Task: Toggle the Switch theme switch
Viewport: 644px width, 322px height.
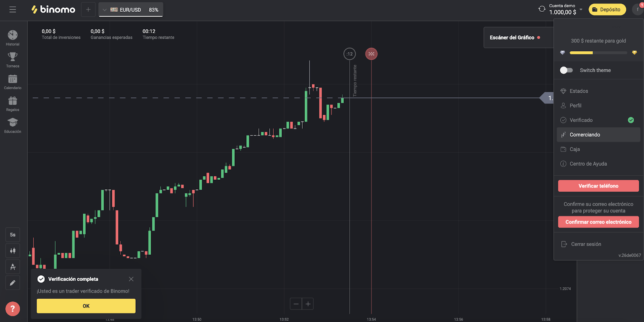Action: pos(566,70)
